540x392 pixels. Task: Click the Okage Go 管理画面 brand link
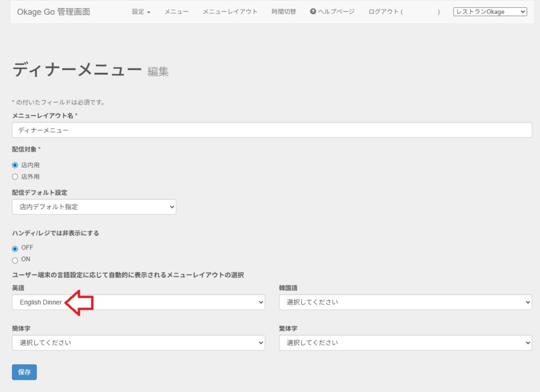pos(53,12)
